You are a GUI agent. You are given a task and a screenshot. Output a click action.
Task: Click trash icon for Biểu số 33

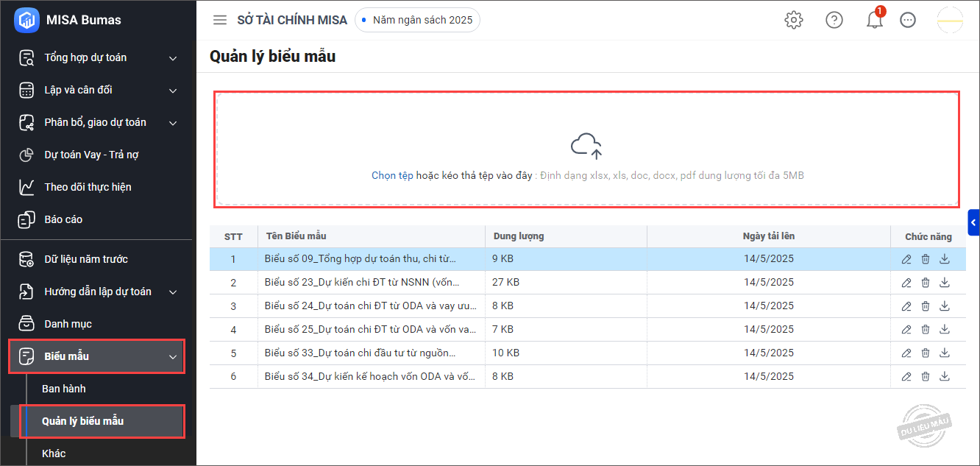[926, 353]
